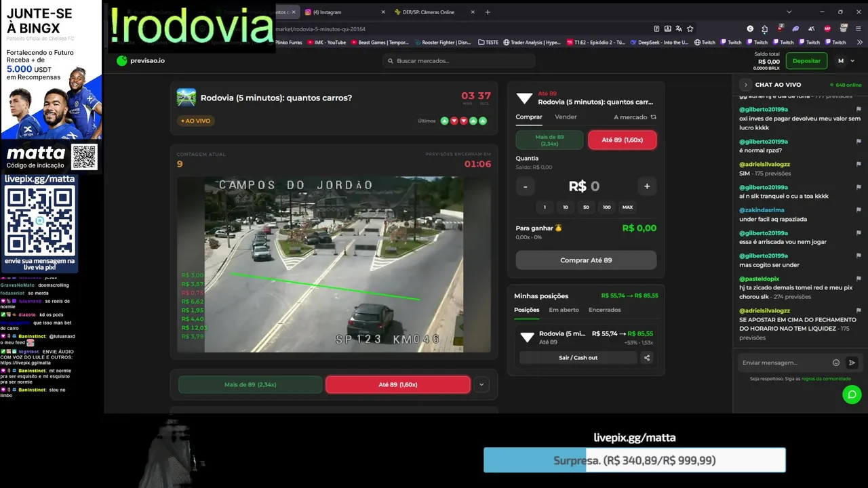This screenshot has width=868, height=488.
Task: Open the Posições tab
Action: click(527, 310)
